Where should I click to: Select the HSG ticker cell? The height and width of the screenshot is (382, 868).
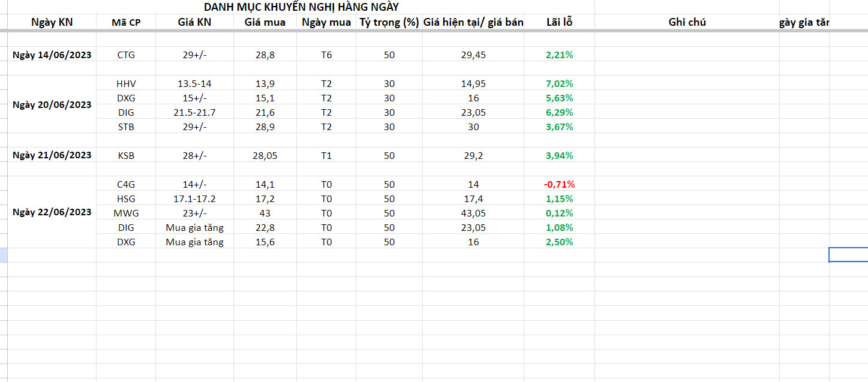(x=126, y=198)
